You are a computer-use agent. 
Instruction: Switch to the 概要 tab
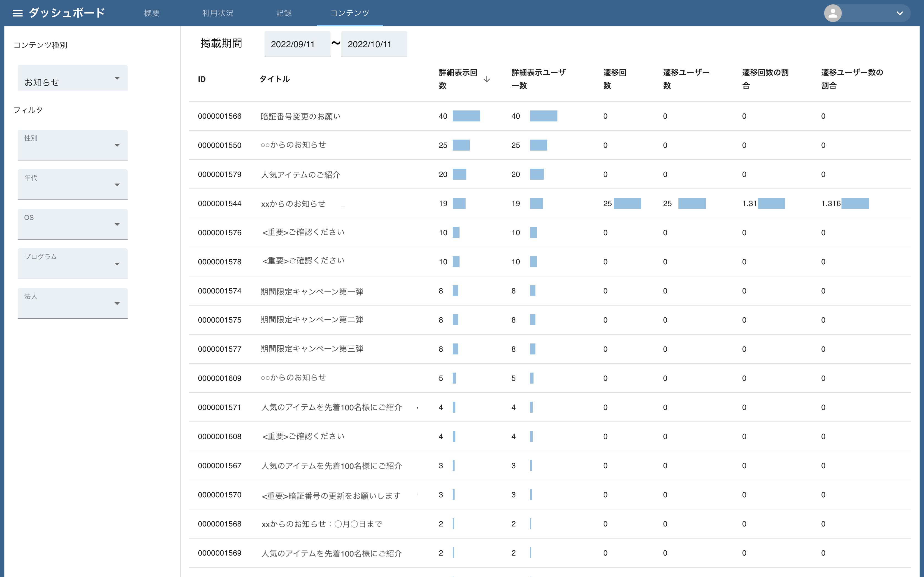[152, 13]
